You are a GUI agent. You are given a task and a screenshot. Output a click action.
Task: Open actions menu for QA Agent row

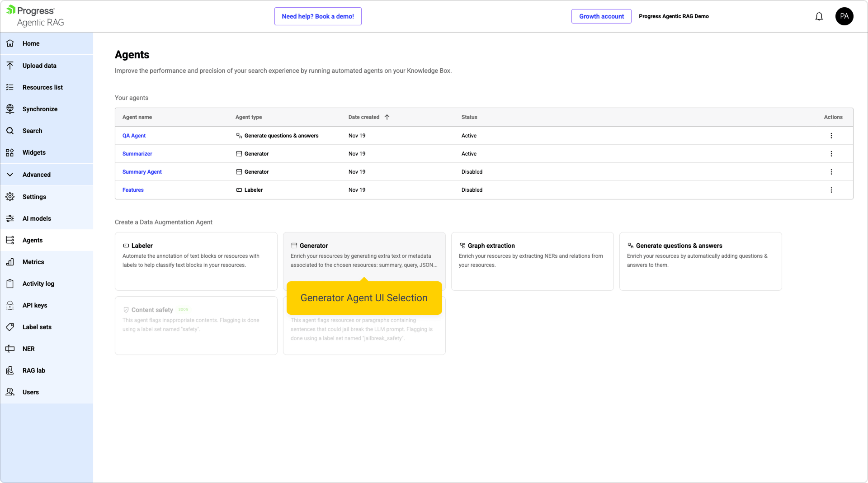pyautogui.click(x=831, y=136)
